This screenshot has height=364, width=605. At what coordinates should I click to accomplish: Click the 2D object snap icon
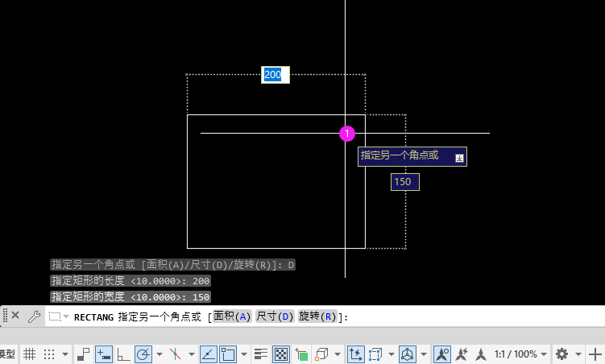click(228, 354)
